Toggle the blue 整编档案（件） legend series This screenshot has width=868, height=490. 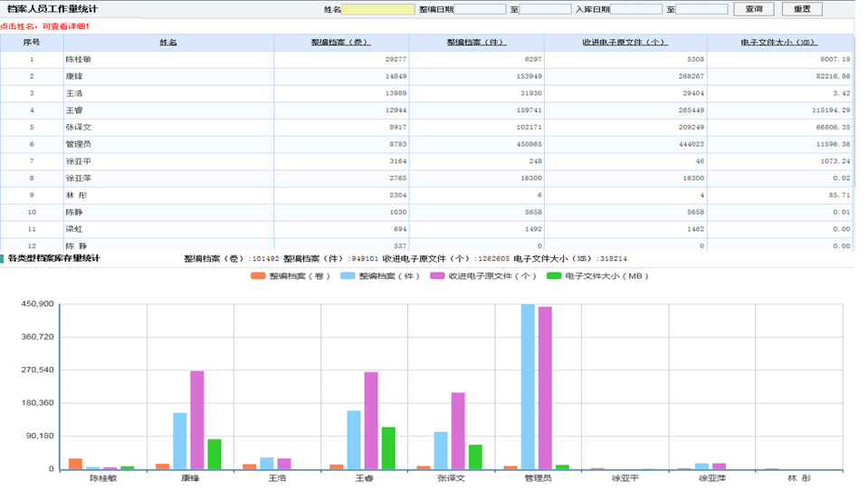click(381, 276)
